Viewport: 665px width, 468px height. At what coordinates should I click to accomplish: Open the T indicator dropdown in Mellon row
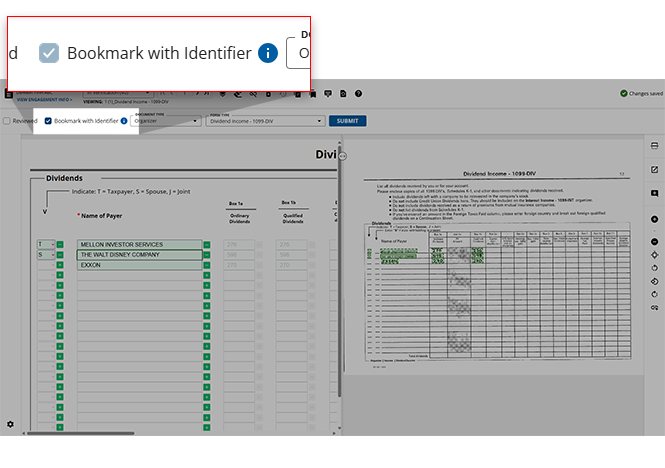[x=46, y=244]
